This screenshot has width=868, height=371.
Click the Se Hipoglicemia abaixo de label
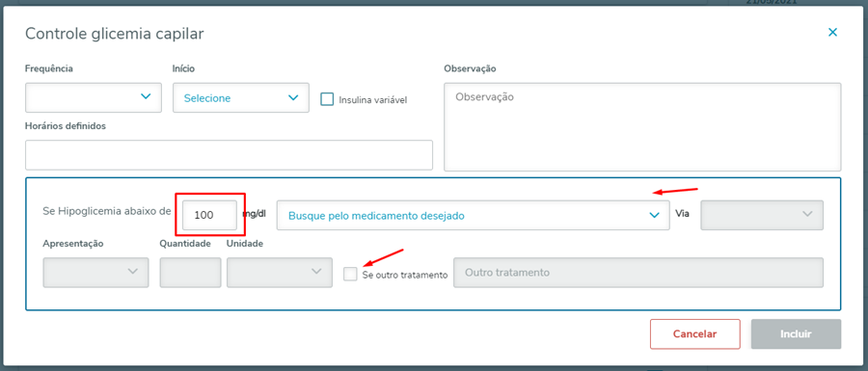pyautogui.click(x=107, y=211)
